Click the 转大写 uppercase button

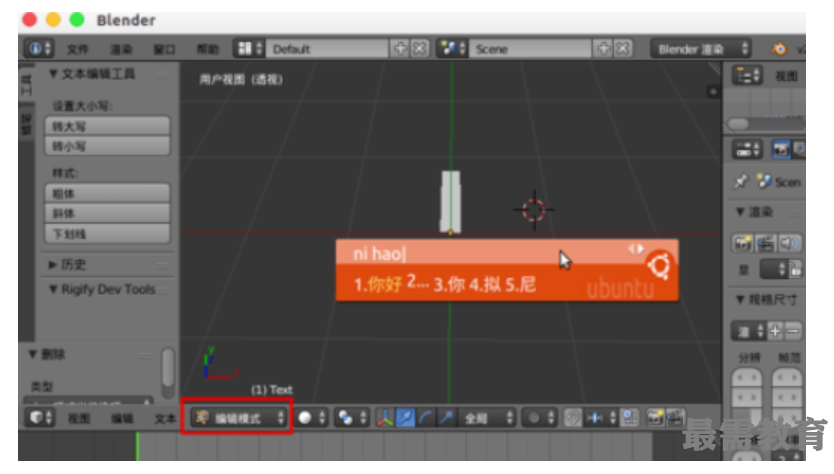tap(107, 126)
